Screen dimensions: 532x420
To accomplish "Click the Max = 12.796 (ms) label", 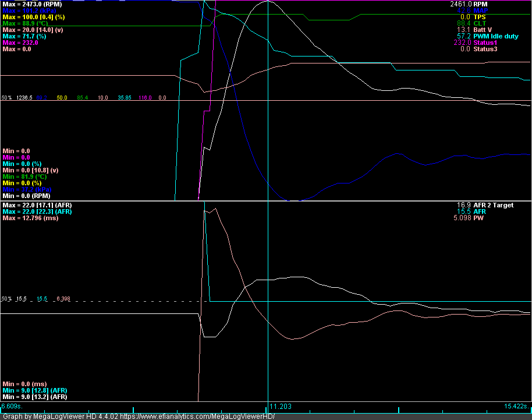I will (x=30, y=218).
